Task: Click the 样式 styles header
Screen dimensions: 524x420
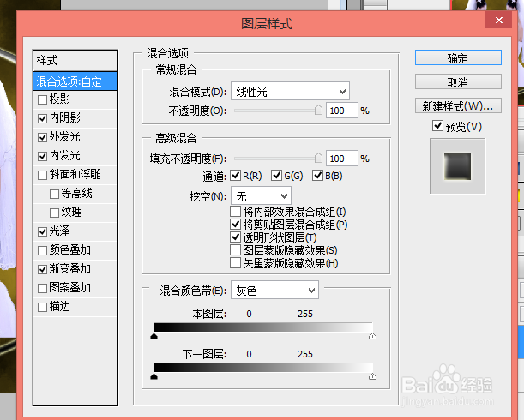Action: point(75,60)
